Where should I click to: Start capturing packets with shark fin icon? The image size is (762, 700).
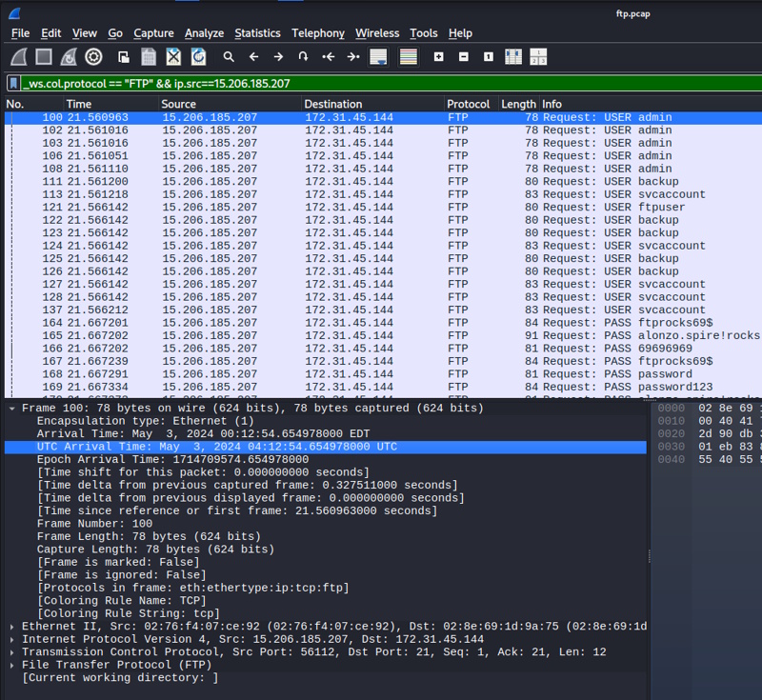[19, 57]
